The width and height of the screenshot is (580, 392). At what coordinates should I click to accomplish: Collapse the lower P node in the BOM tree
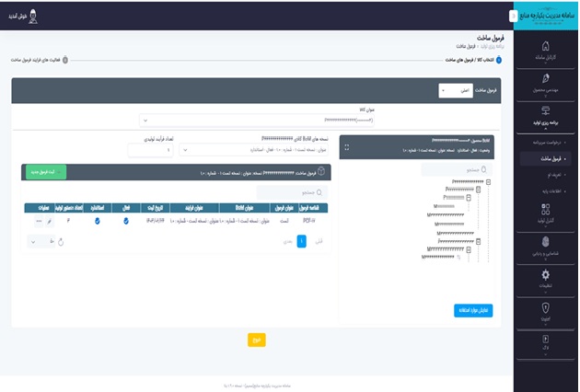(x=479, y=241)
